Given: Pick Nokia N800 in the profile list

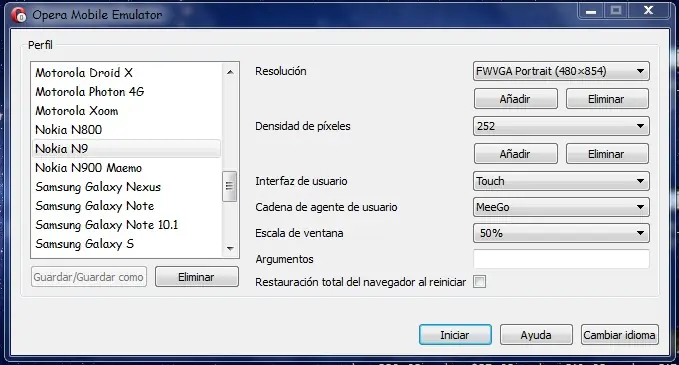Looking at the screenshot, I should [126, 130].
